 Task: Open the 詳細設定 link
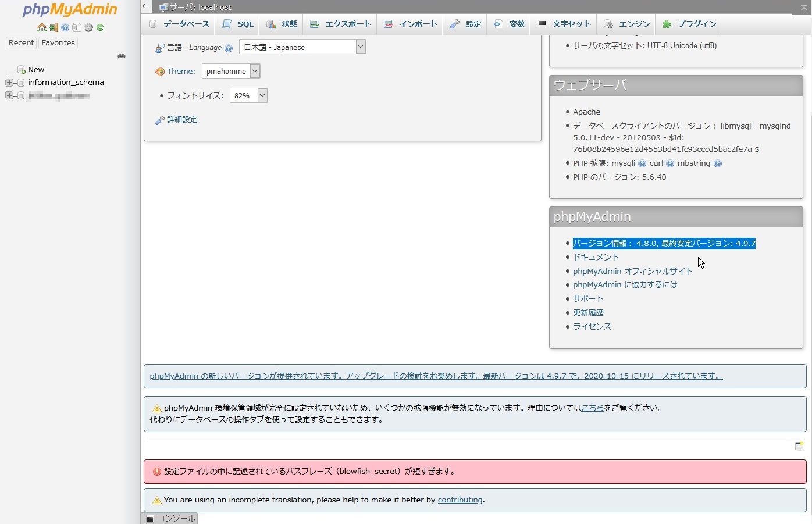182,120
